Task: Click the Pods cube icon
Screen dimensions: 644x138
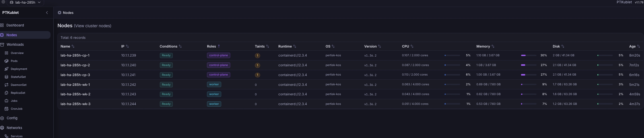Action: 6,61
